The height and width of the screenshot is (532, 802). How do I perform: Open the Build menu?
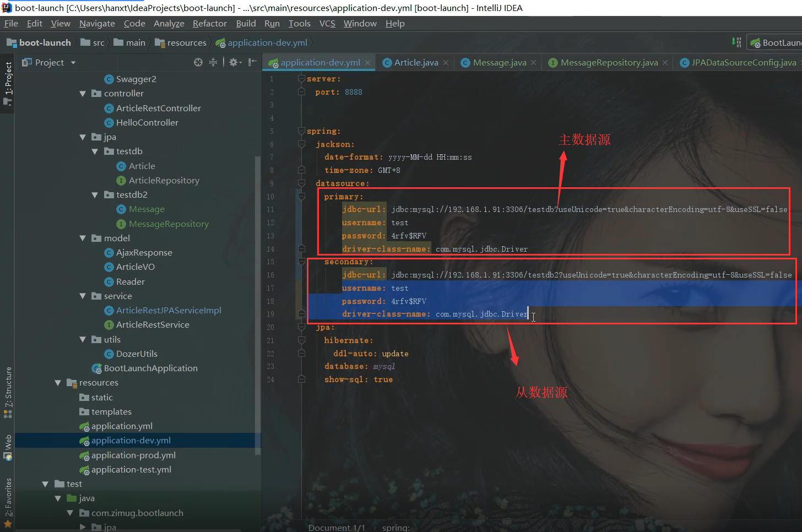(246, 23)
